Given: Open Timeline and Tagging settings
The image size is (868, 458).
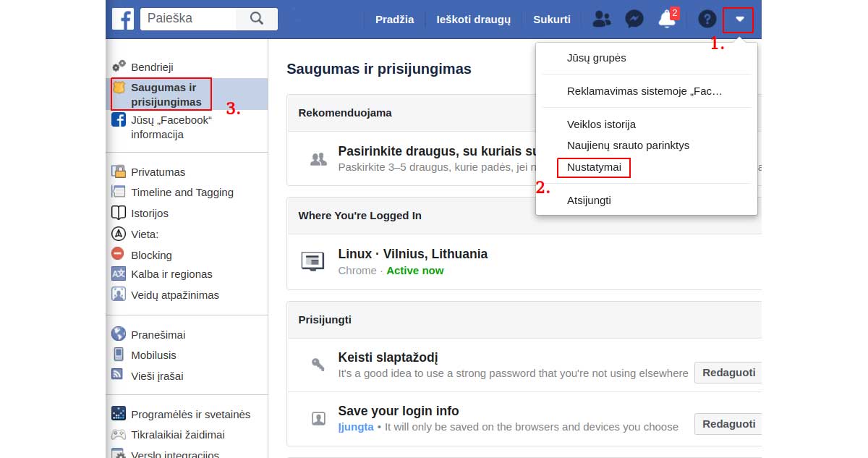Looking at the screenshot, I should click(182, 192).
